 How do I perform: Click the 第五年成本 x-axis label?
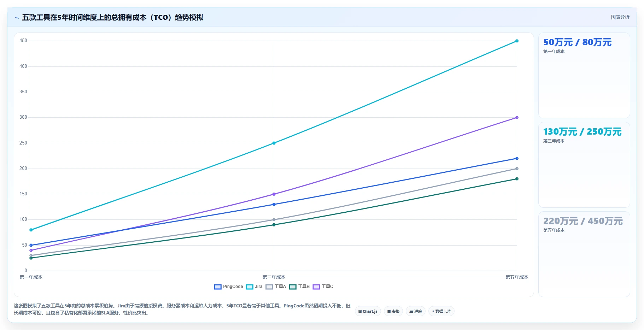[517, 277]
